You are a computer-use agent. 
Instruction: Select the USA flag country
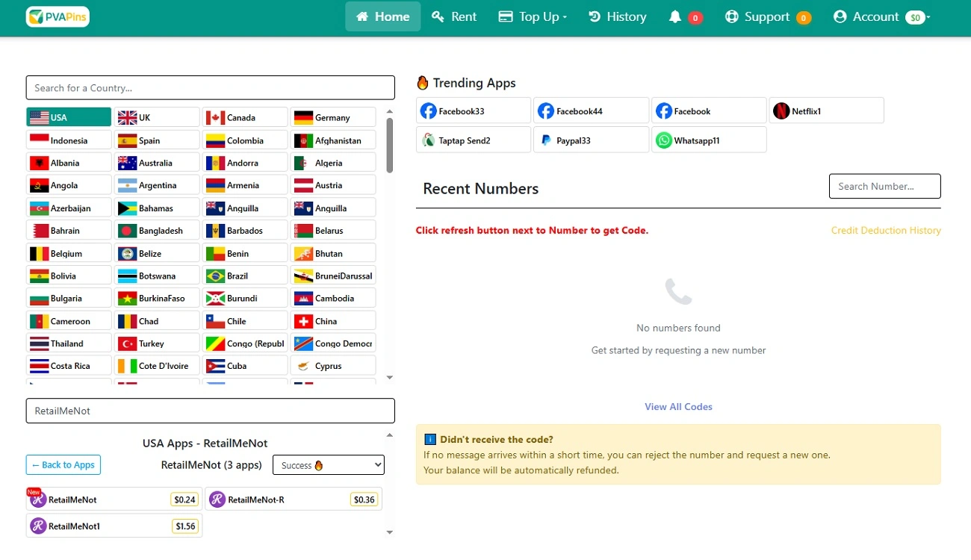pyautogui.click(x=69, y=117)
